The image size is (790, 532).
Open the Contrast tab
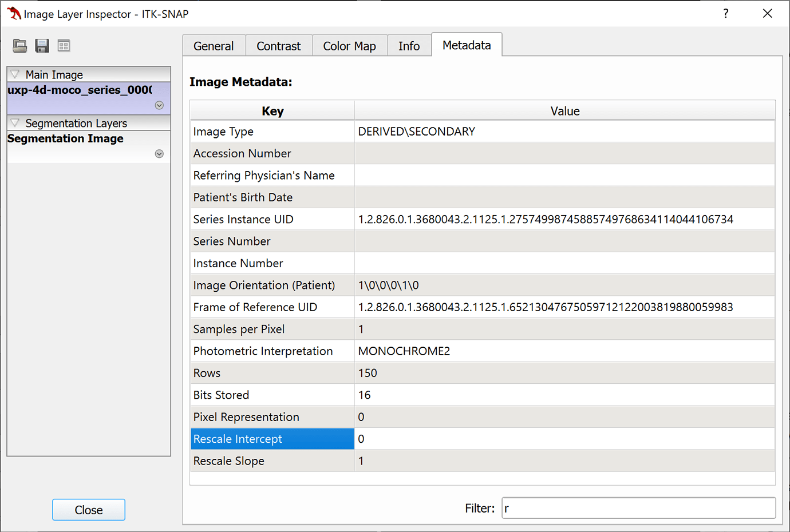[x=278, y=46]
